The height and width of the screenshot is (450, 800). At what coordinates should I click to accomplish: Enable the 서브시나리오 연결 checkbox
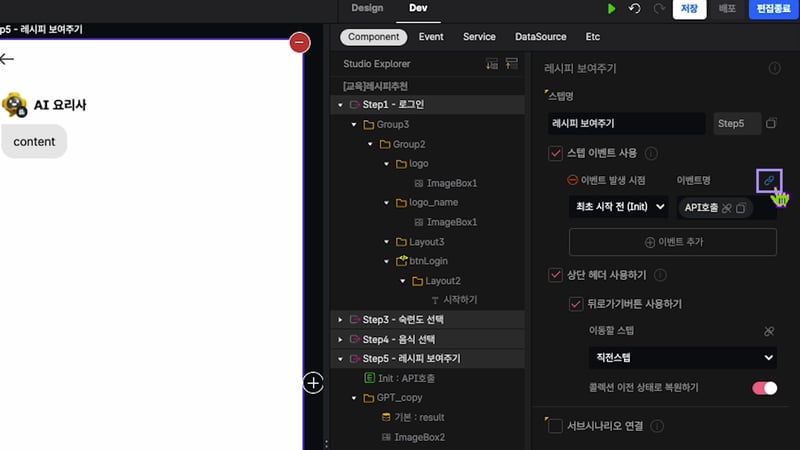[x=556, y=426]
